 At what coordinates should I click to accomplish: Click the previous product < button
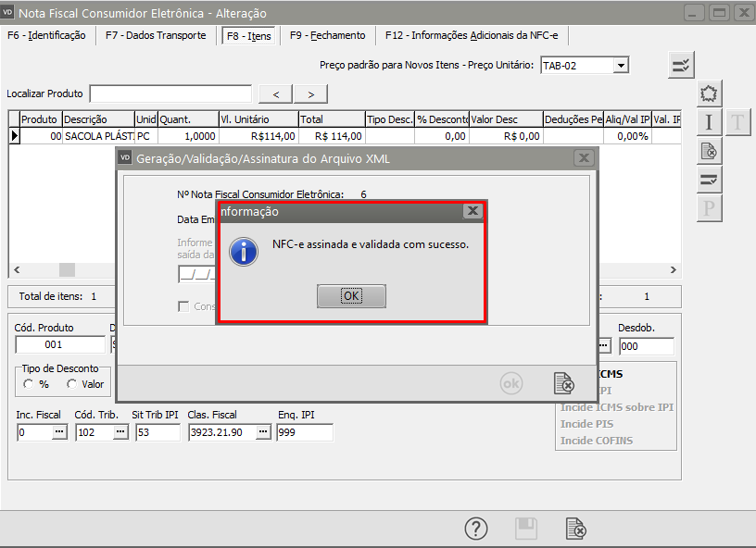pyautogui.click(x=276, y=94)
